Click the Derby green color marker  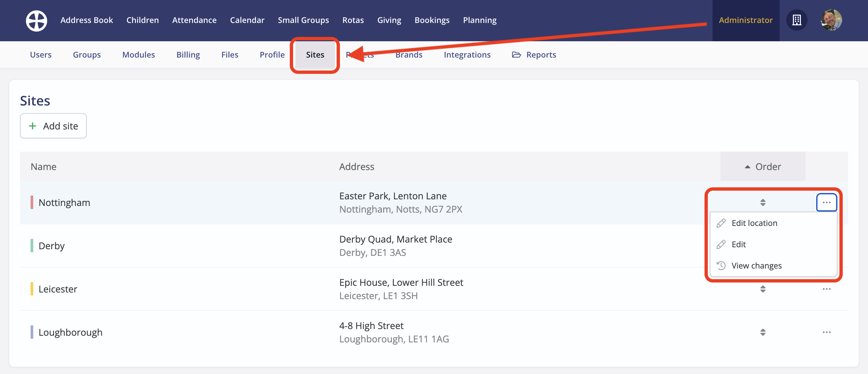click(x=32, y=246)
